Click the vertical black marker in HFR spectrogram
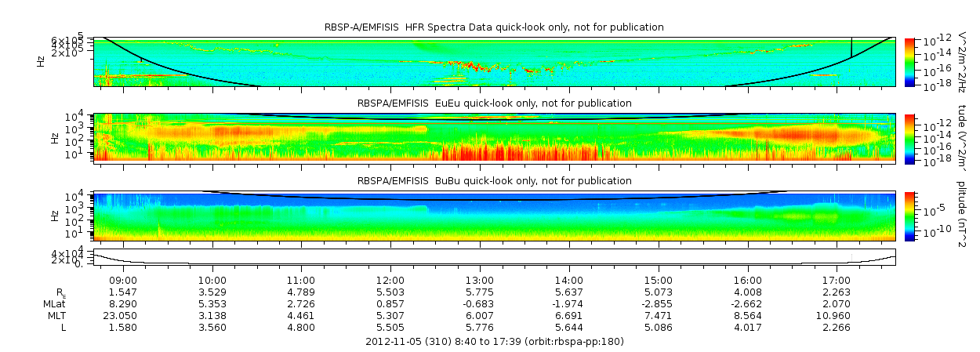Image resolution: width=980 pixels, height=352 pixels. pyautogui.click(x=851, y=47)
